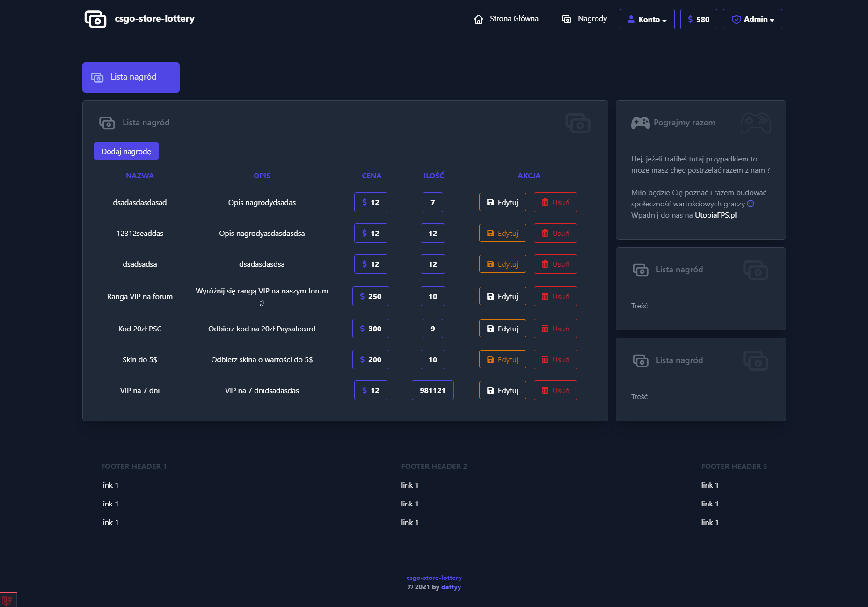Click the NAZWA column header
868x607 pixels.
(140, 176)
